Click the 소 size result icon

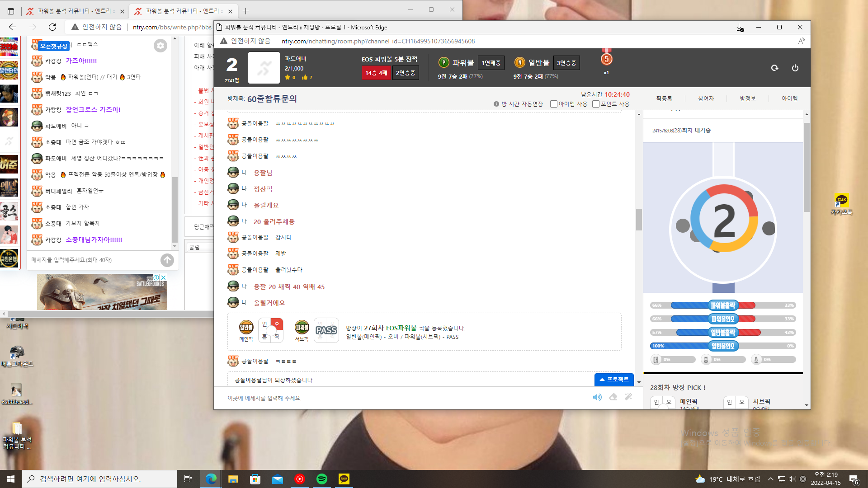tap(756, 360)
